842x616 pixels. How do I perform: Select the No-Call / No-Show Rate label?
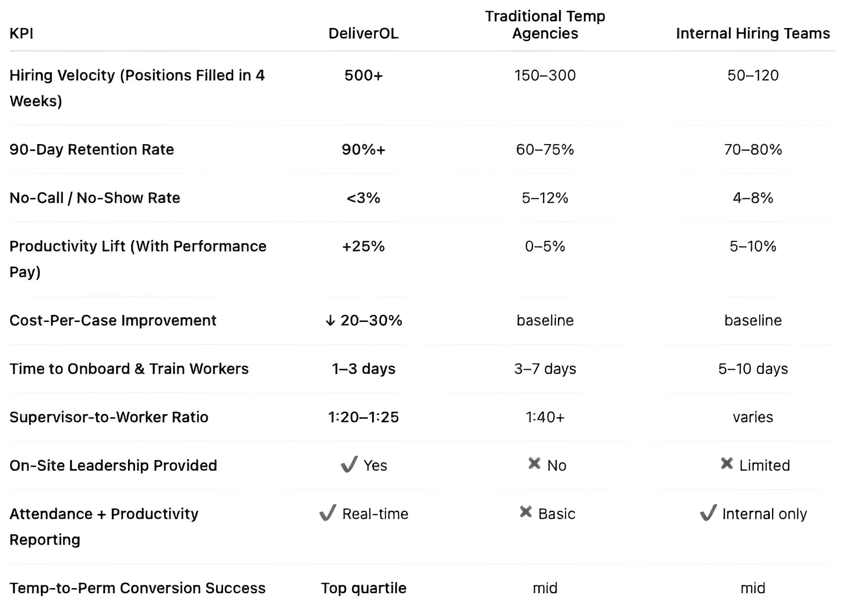(x=95, y=198)
